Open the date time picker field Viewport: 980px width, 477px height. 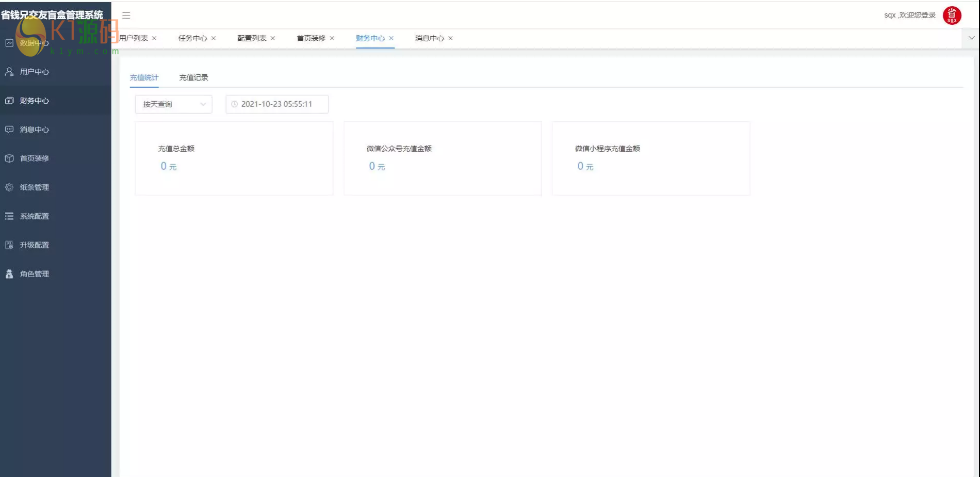[277, 104]
